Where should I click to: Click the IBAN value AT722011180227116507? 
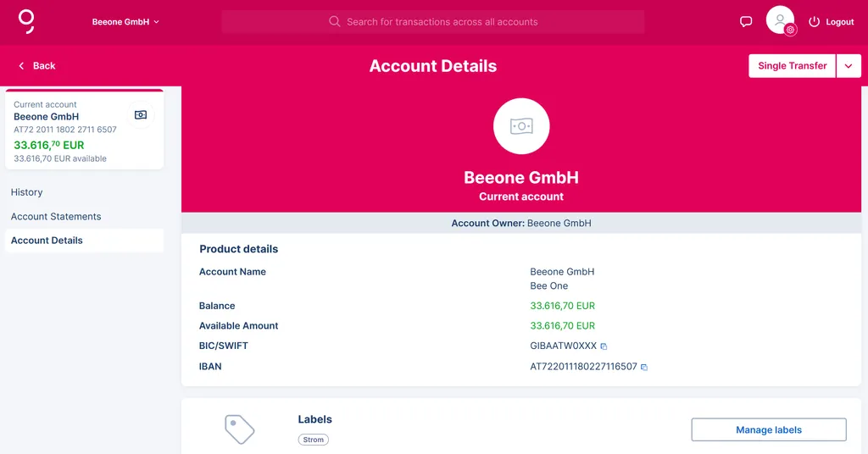coord(583,366)
